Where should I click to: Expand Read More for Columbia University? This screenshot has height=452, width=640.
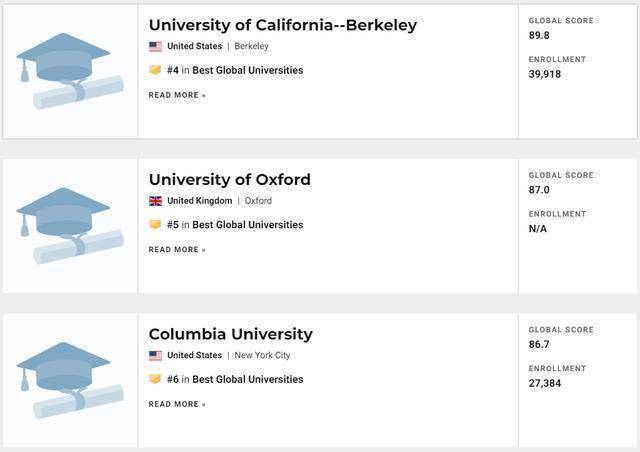pos(177,404)
